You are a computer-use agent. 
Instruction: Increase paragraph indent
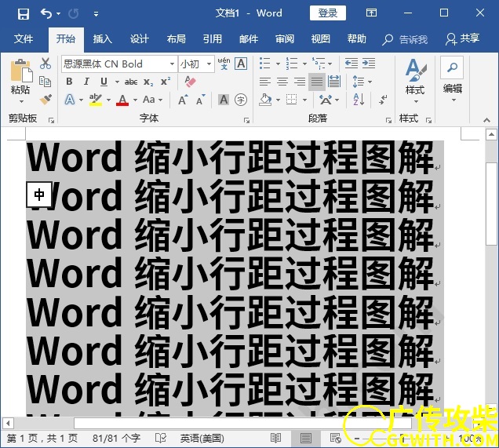[x=369, y=64]
